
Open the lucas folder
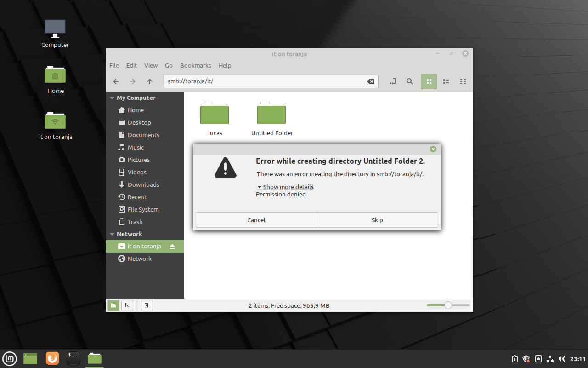(215, 113)
